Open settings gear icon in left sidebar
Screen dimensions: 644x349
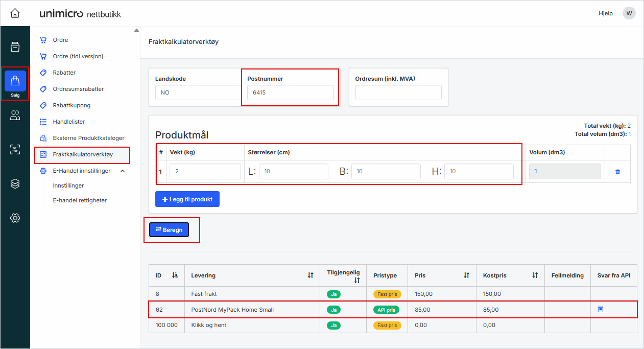coord(15,218)
